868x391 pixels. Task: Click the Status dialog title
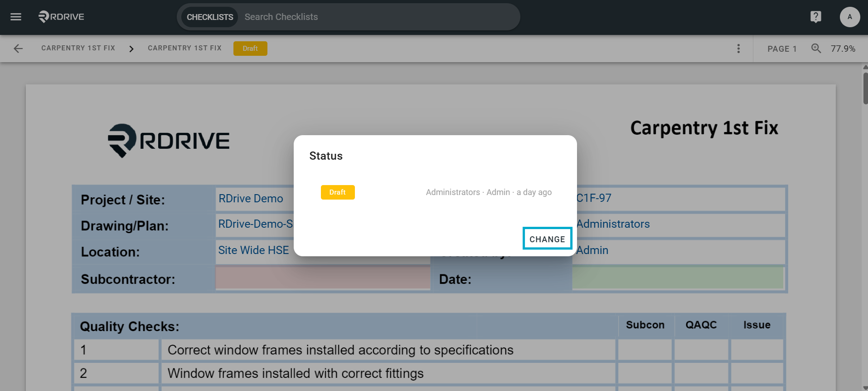326,156
